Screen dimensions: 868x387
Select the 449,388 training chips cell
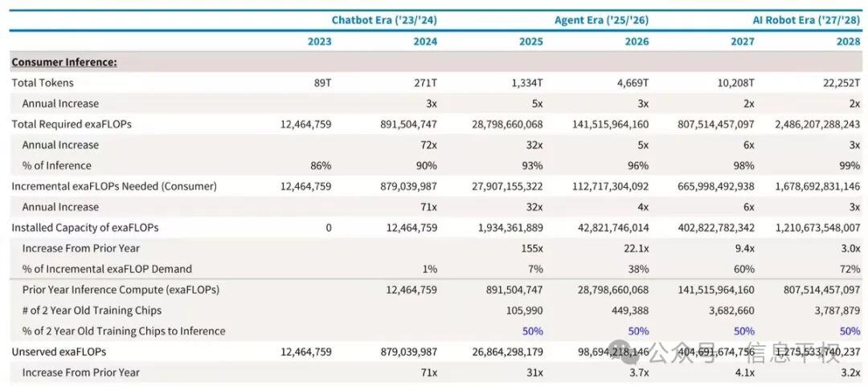(629, 310)
